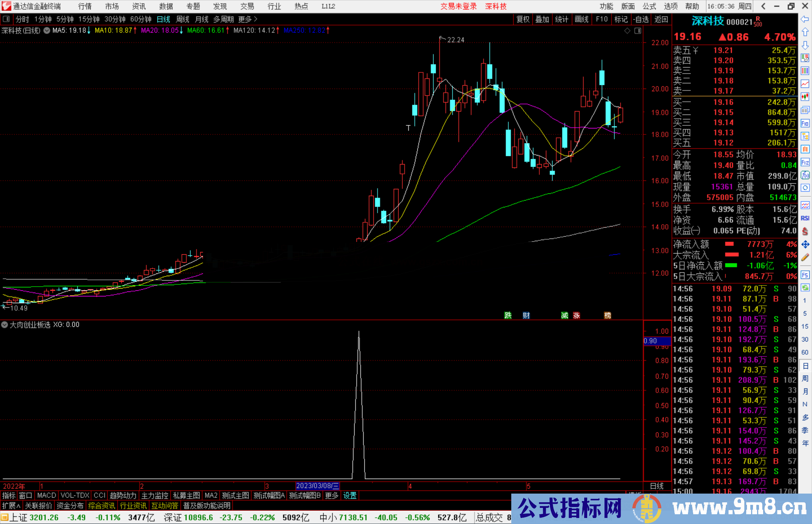Open the F10 company info sidebar icon
The image size is (812, 524).
805,123
